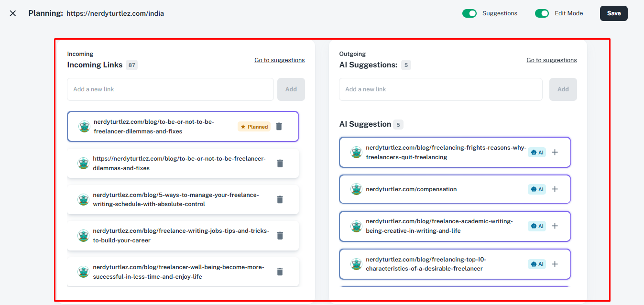Image resolution: width=644 pixels, height=305 pixels.
Task: Select the nerdyturtlez.com/compensation suggestion text
Action: tap(411, 189)
